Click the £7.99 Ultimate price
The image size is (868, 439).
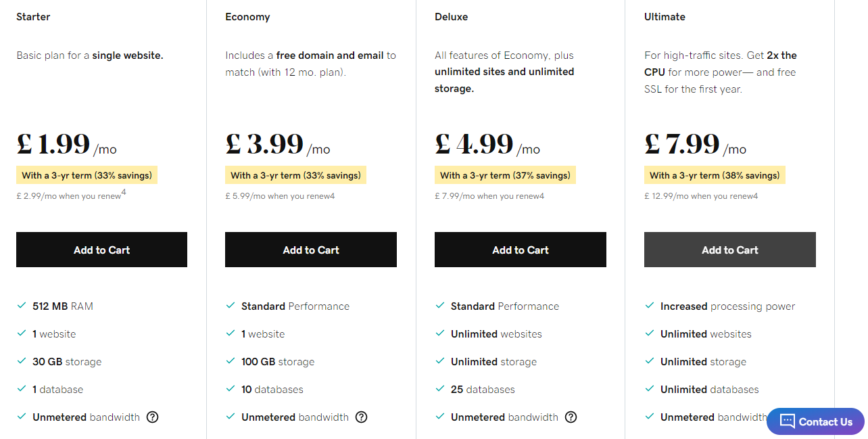[x=683, y=144]
